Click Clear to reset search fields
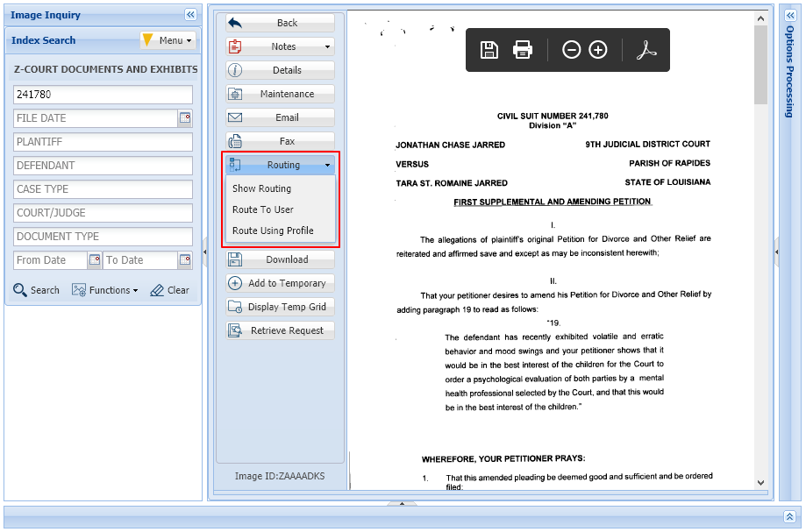 coord(169,289)
